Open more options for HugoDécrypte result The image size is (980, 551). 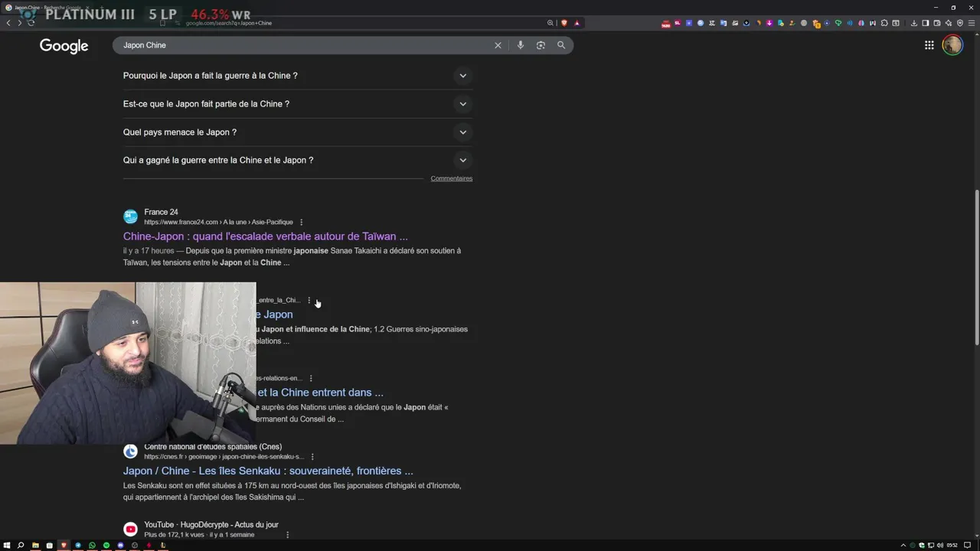[288, 535]
